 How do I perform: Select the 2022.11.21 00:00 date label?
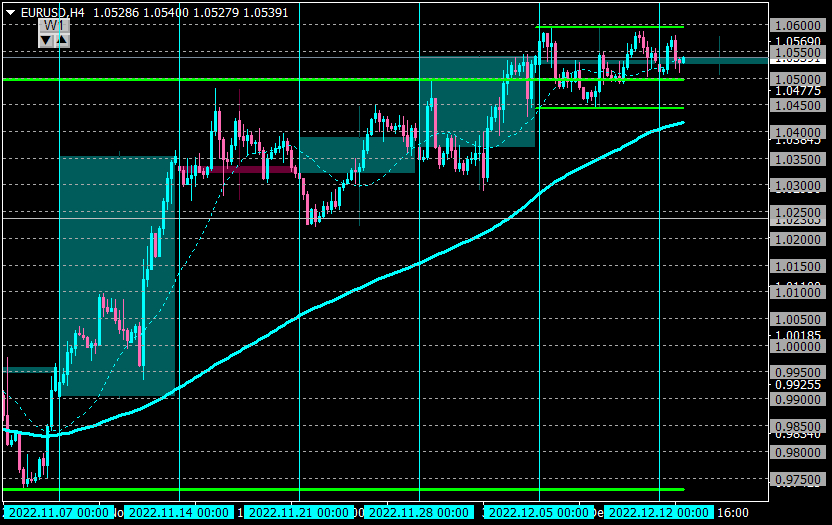[299, 512]
